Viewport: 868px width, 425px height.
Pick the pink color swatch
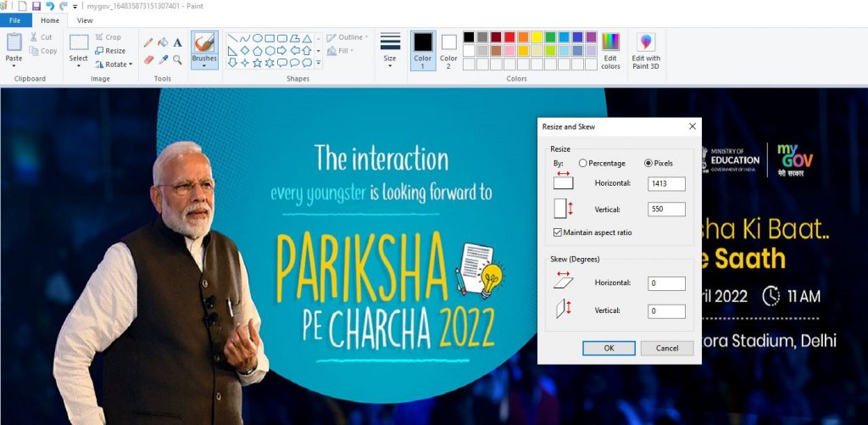click(x=509, y=50)
